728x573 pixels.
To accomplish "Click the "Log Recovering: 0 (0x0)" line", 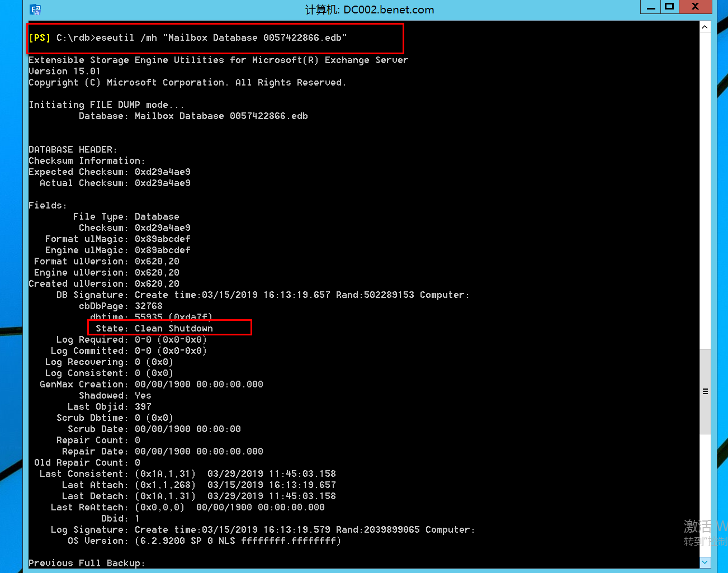I will point(110,362).
